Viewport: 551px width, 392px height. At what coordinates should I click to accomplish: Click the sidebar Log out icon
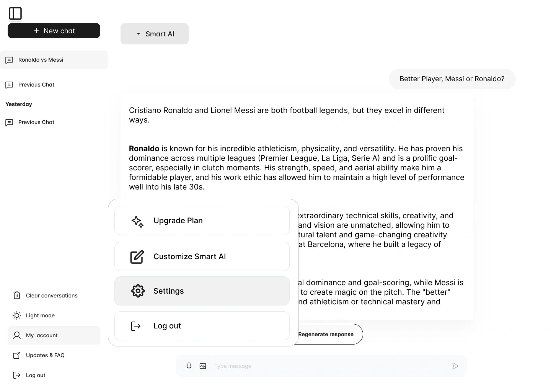coord(17,375)
